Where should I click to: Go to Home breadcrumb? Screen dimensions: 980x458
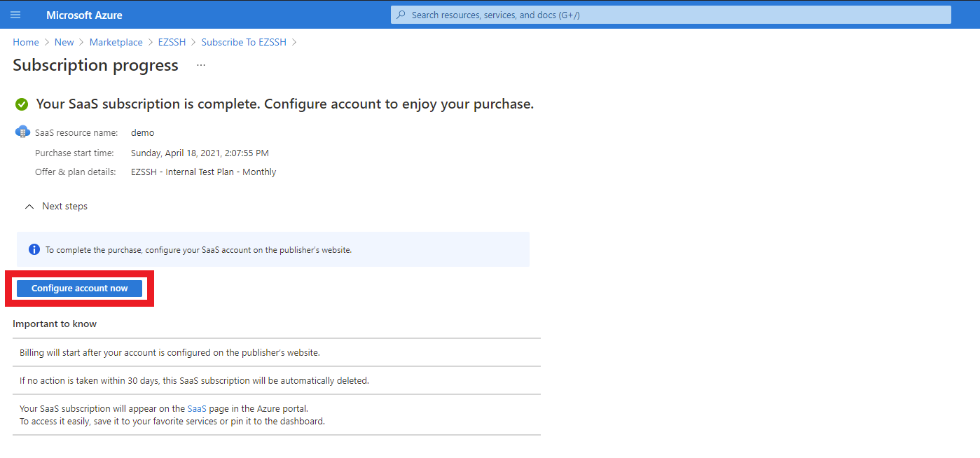26,42
